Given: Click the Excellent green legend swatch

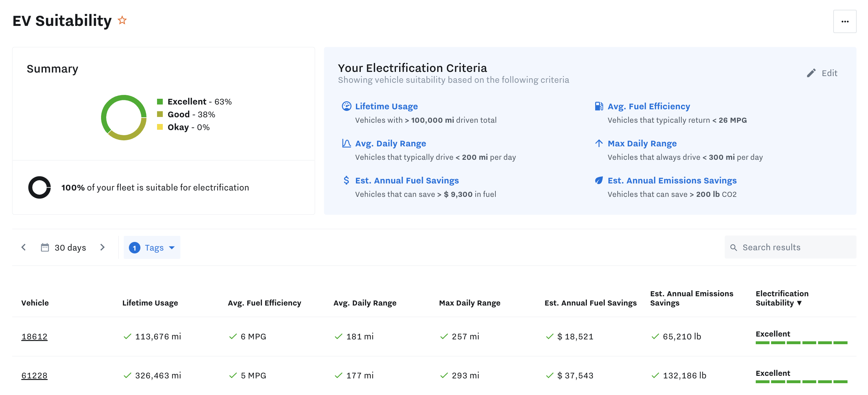Looking at the screenshot, I should pyautogui.click(x=160, y=102).
